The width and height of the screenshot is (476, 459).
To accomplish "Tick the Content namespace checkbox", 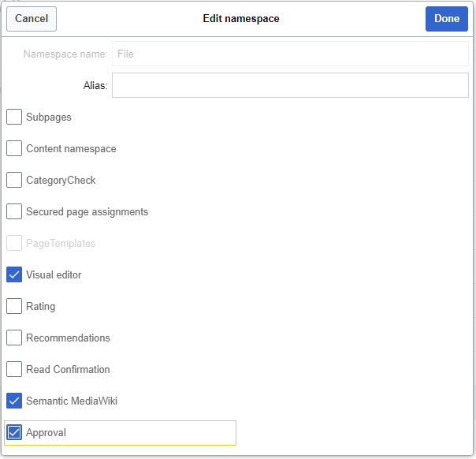I will coord(14,148).
